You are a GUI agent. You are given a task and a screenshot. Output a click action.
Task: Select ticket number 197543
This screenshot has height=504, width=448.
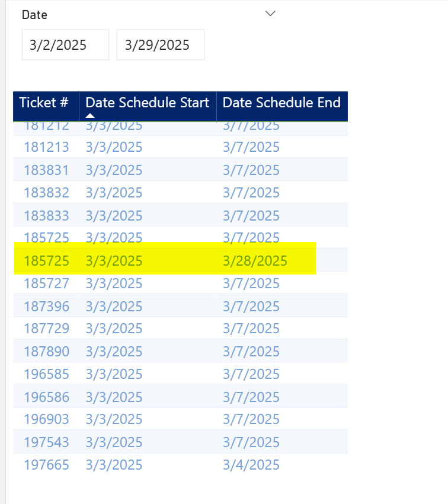[x=47, y=442]
